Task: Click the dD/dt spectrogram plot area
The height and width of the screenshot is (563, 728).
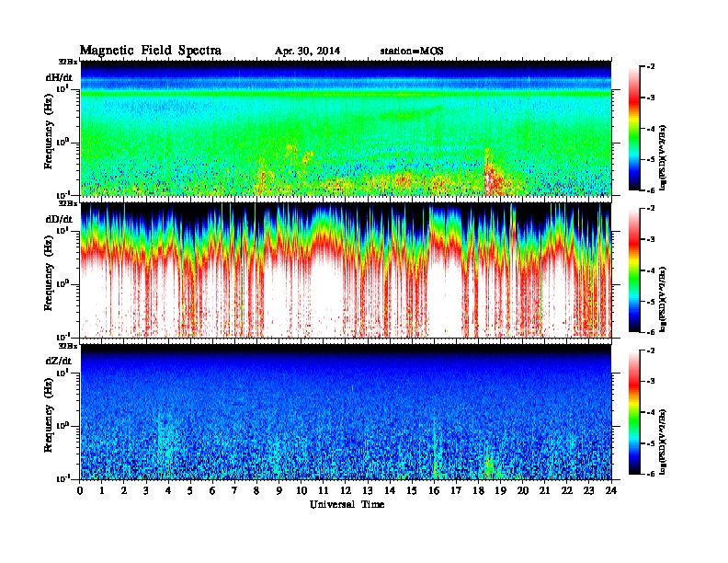Action: [346, 270]
